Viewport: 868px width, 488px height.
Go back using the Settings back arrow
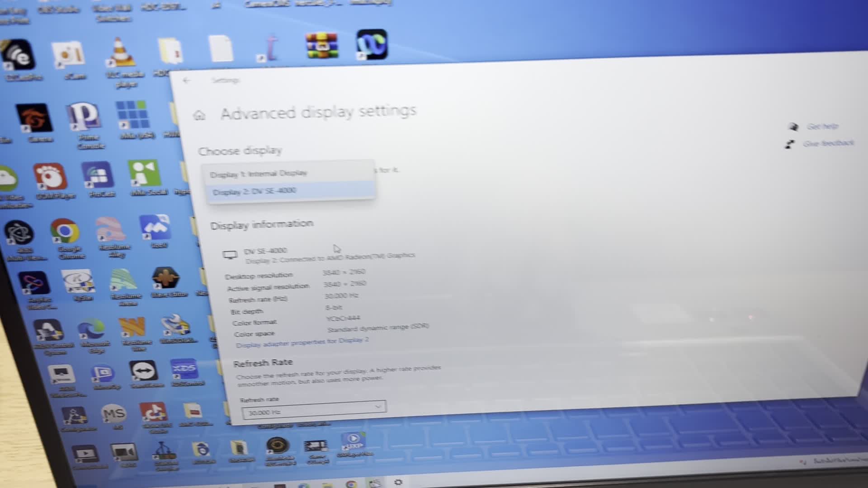[x=186, y=80]
